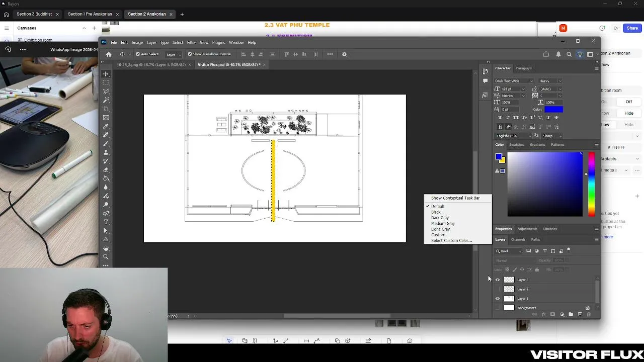The width and height of the screenshot is (644, 362).
Task: Create a new layer with plus icon
Action: [580, 315]
